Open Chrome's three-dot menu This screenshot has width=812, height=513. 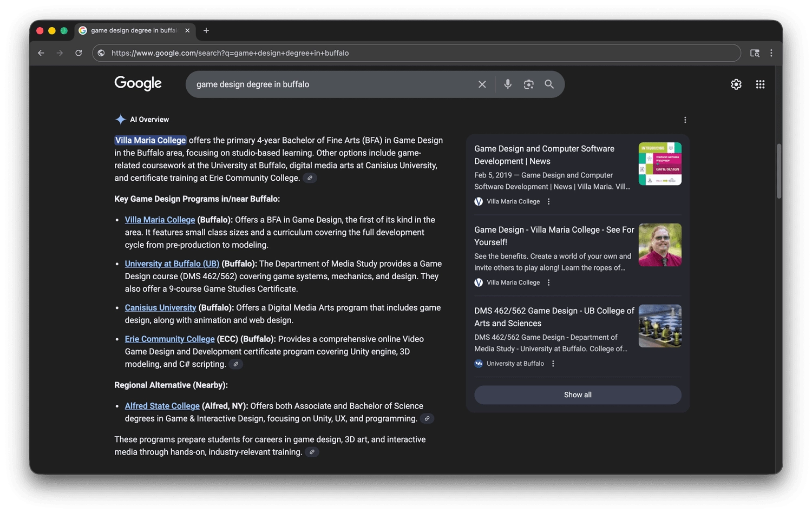(x=771, y=53)
